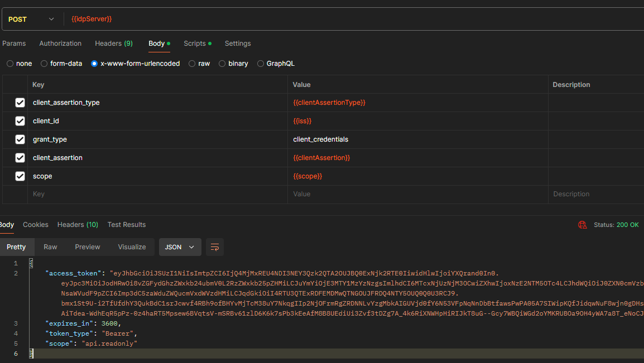Click the "Bearer" value in response
Viewport: 644px width, 363px height.
(x=117, y=333)
